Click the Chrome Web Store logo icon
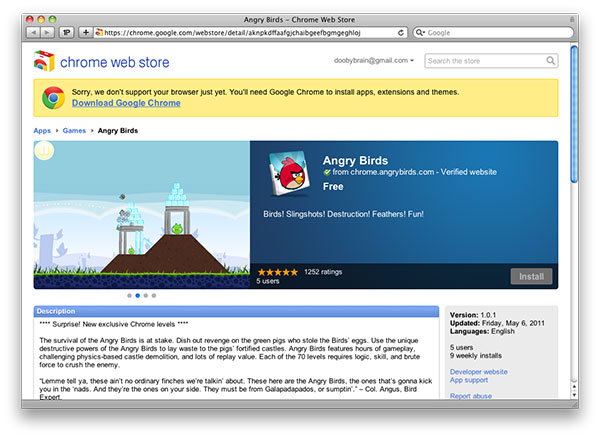Screen dimensions: 600x438 [44, 61]
